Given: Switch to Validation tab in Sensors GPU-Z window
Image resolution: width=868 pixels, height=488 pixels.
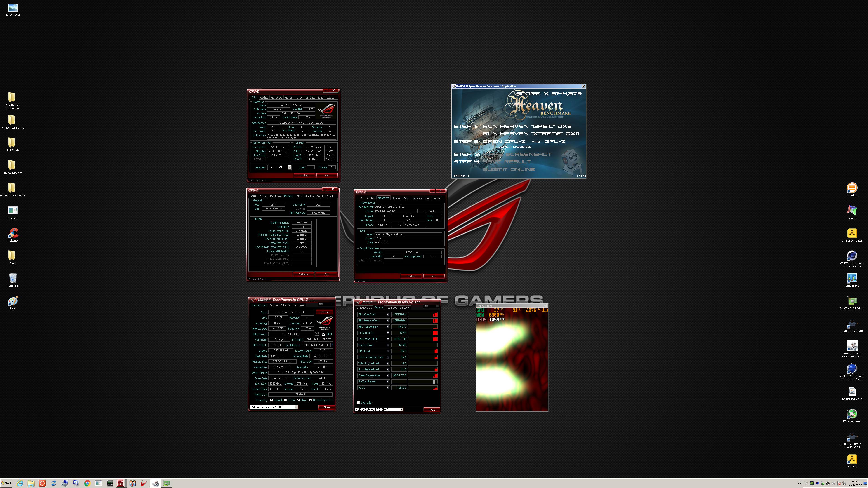Looking at the screenshot, I should 405,307.
